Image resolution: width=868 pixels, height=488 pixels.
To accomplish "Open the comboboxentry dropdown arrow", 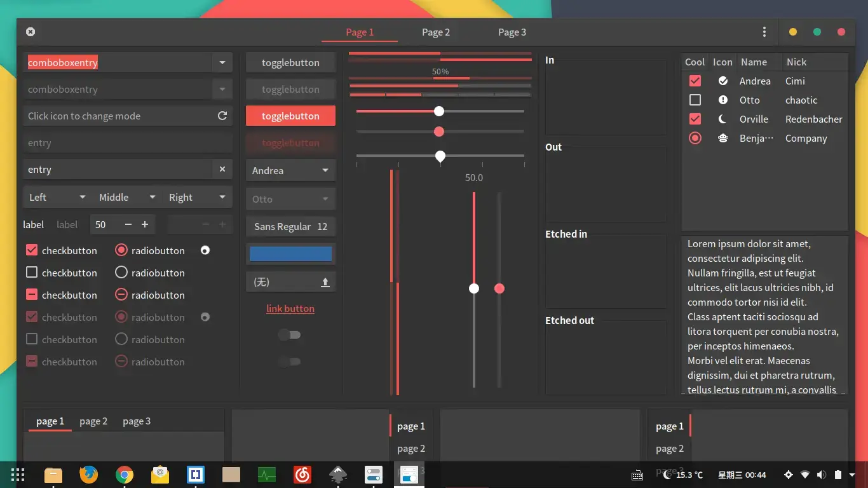I will pyautogui.click(x=222, y=62).
